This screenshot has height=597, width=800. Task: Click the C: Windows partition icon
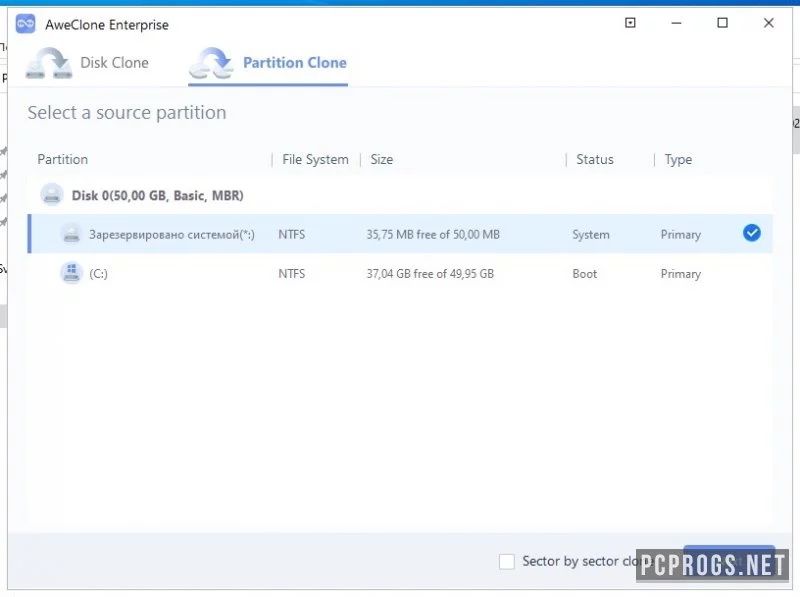(x=71, y=273)
